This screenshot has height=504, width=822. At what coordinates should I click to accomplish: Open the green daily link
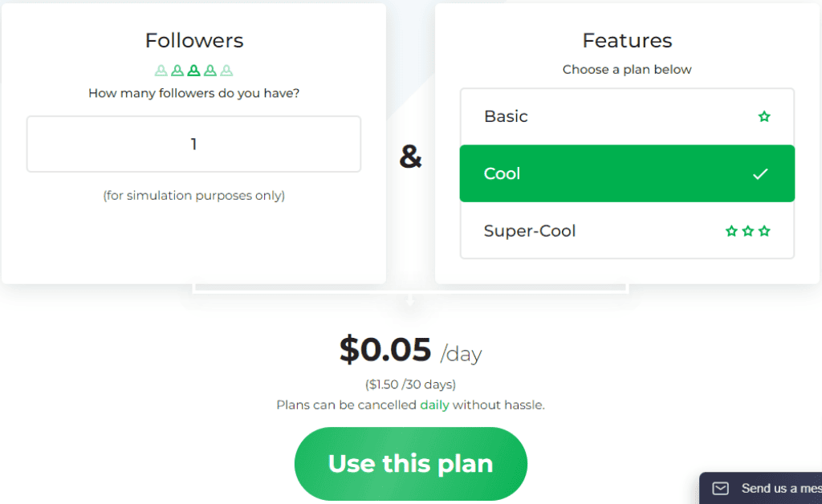coord(434,405)
